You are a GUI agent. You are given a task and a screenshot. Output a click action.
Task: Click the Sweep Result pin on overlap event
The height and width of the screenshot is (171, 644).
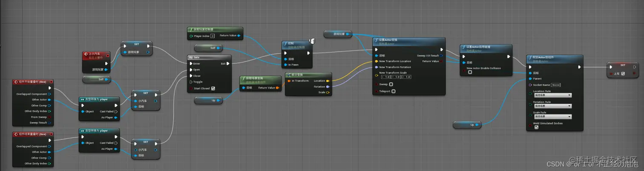pyautogui.click(x=50, y=123)
